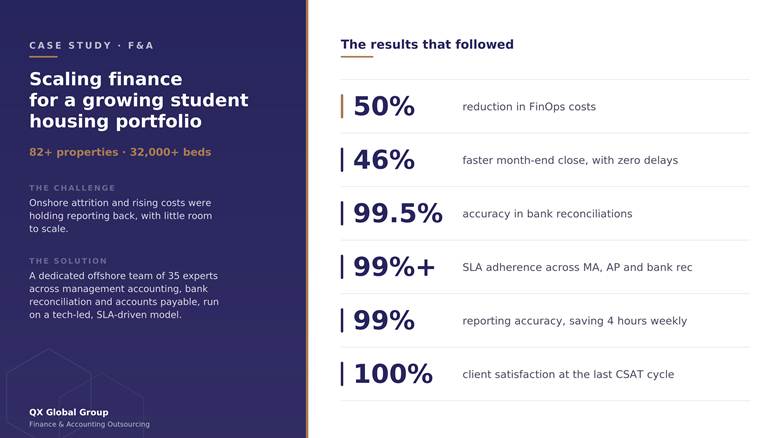Click the 'QX Global Group' footer name
Image resolution: width=779 pixels, height=438 pixels.
click(69, 412)
